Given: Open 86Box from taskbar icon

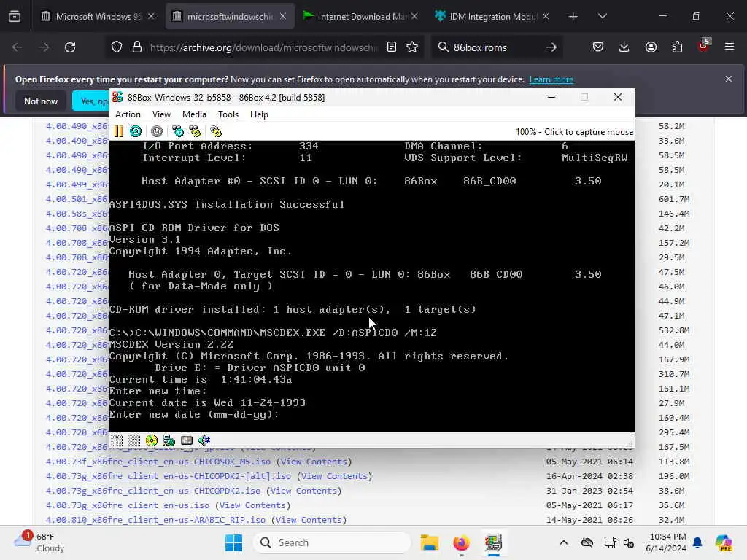Looking at the screenshot, I should click(x=494, y=542).
